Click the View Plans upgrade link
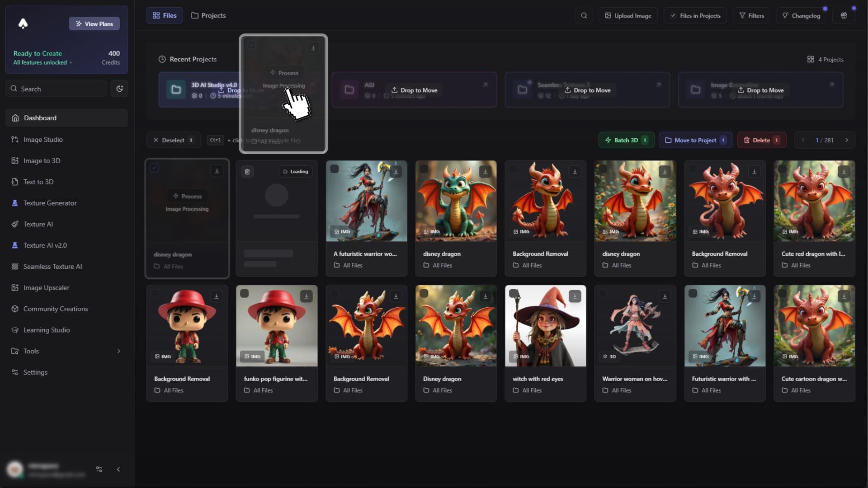The width and height of the screenshot is (868, 488). pyautogui.click(x=94, y=23)
